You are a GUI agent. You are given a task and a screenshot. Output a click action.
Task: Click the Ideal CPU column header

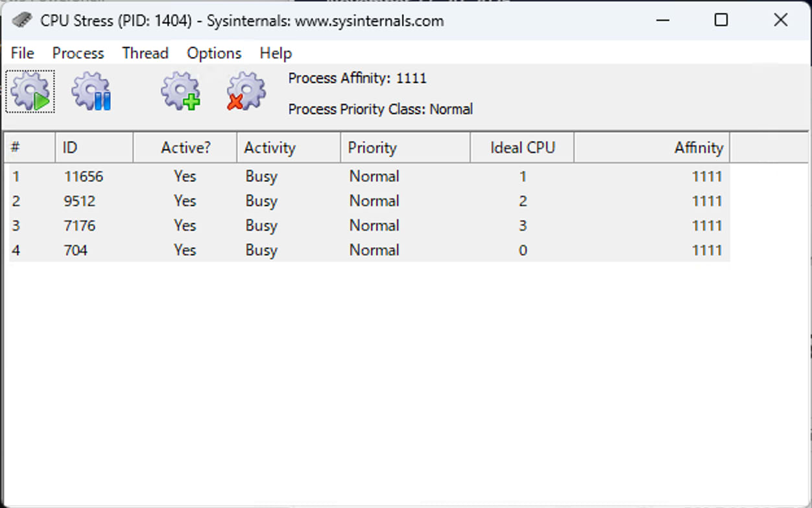point(522,148)
